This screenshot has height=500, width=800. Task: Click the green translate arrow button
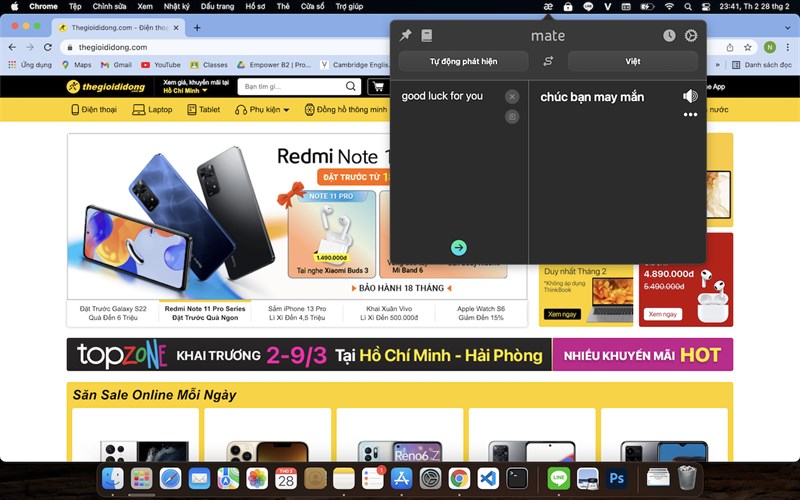(x=459, y=247)
